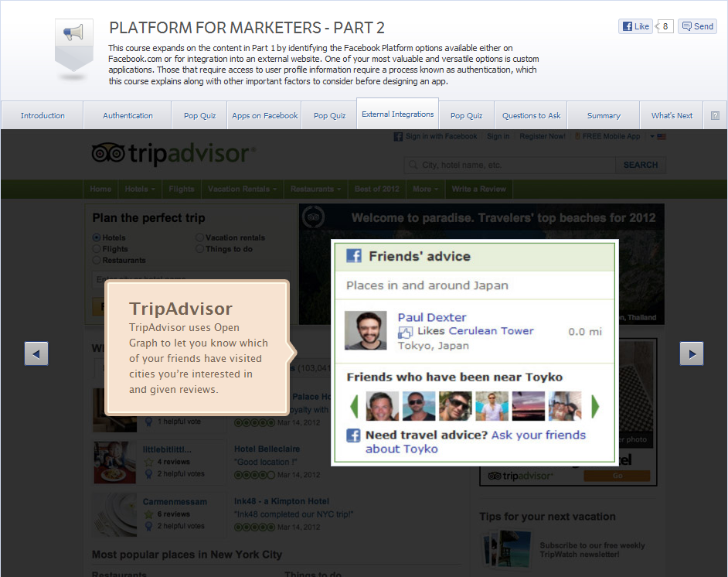Image resolution: width=728 pixels, height=577 pixels.
Task: Open Hotel Belleclaire review link
Action: tap(267, 449)
